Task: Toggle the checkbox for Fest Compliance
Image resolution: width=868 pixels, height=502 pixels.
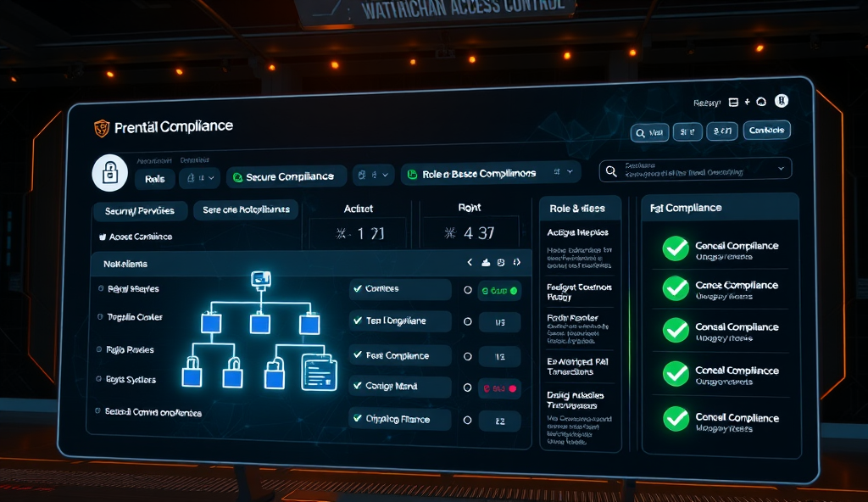Action: (x=358, y=356)
